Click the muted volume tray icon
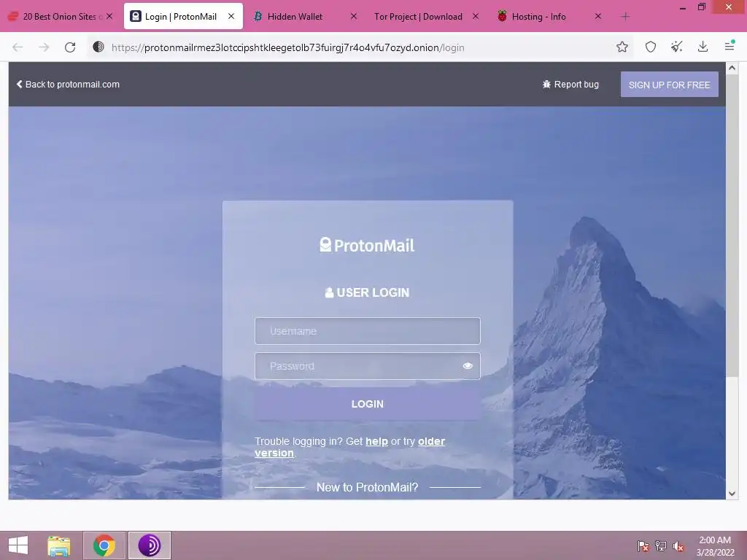This screenshot has width=747, height=560. 678,546
